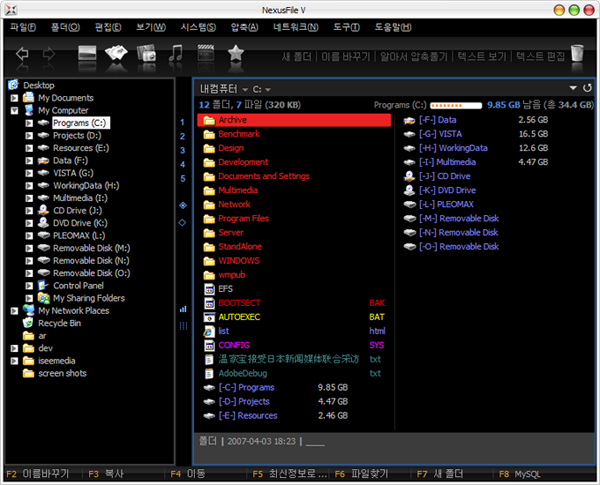Click the forward arrow in the toolbar
Image resolution: width=600 pixels, height=485 pixels.
pos(49,54)
